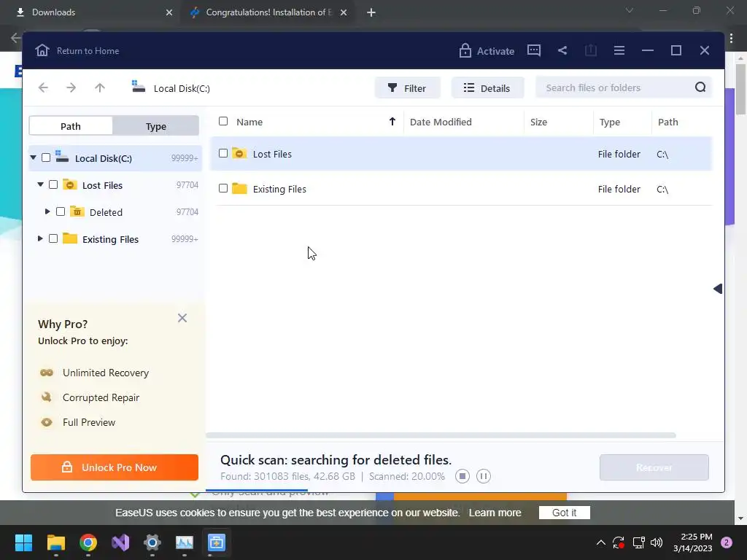
Task: Click Unlock Pro Now button
Action: 115,467
